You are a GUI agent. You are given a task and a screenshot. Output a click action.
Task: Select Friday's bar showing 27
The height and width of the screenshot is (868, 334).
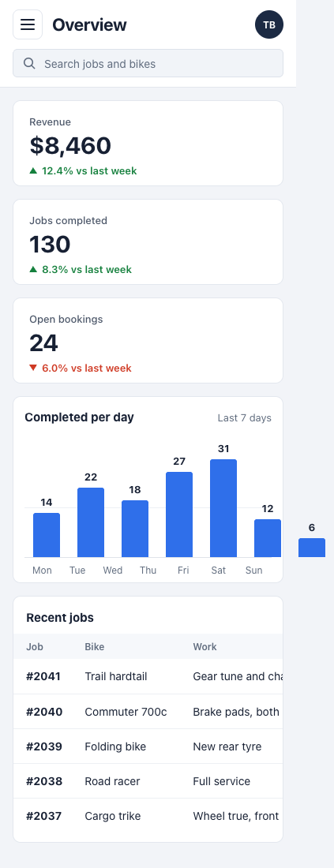[179, 514]
